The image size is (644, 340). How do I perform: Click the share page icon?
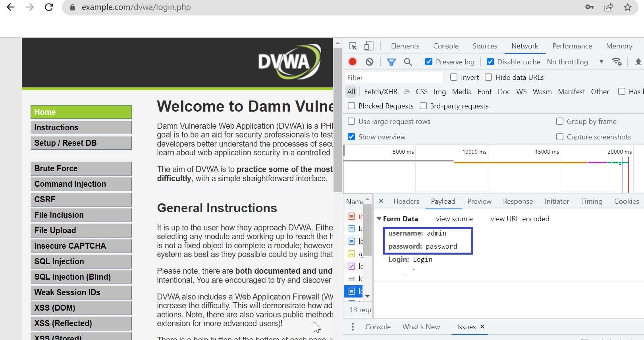(609, 7)
